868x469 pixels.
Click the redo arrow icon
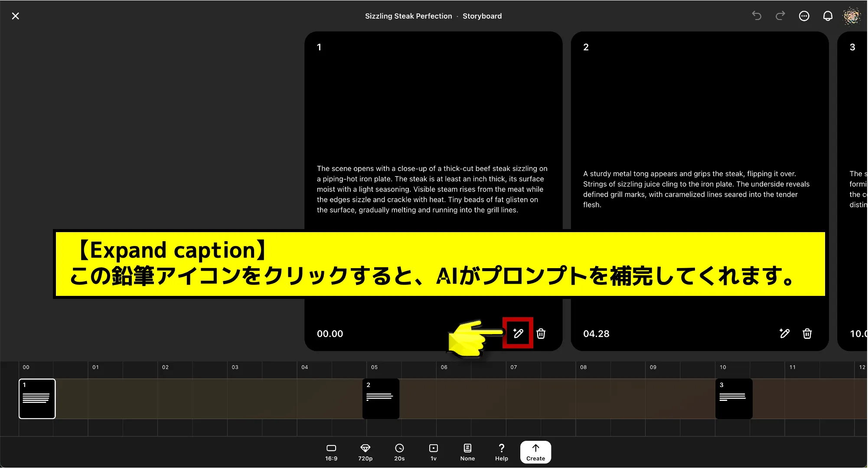780,16
